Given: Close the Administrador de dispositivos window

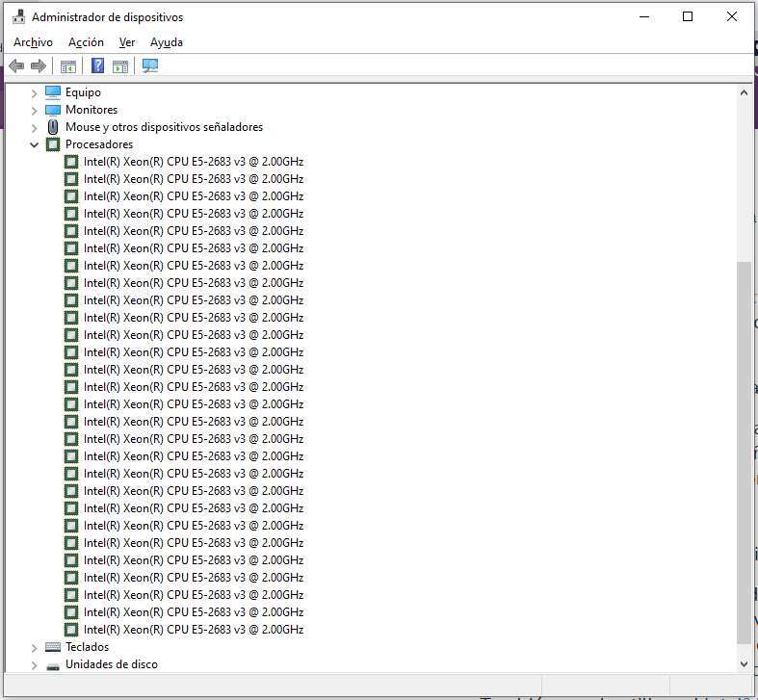Looking at the screenshot, I should (x=731, y=17).
